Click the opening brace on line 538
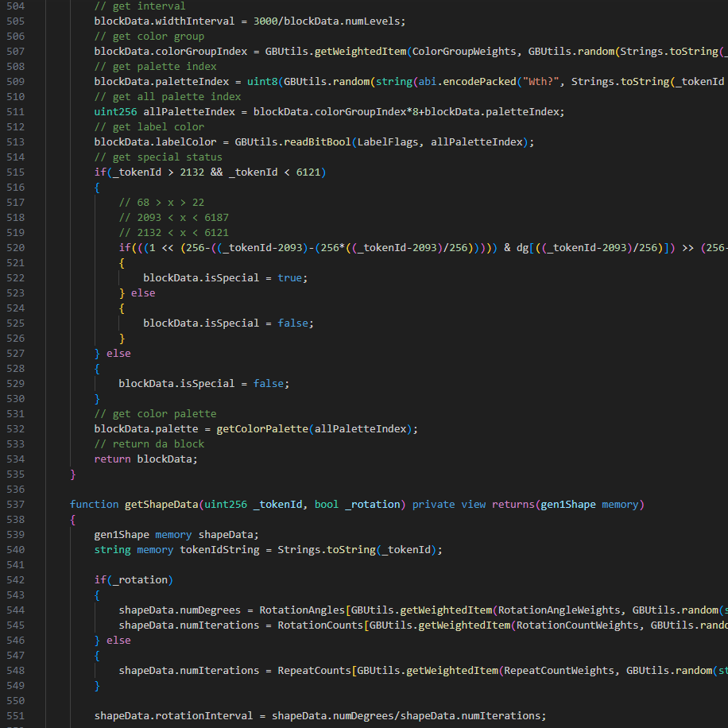The image size is (728, 728). click(x=73, y=520)
